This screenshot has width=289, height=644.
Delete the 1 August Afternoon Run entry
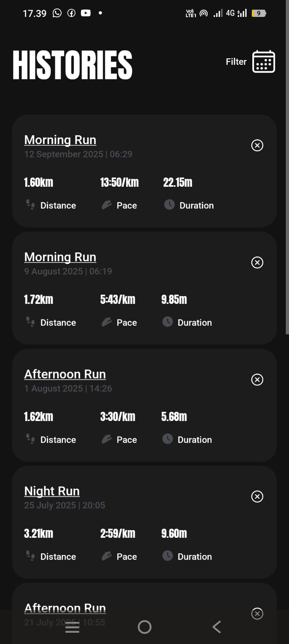coord(257,380)
